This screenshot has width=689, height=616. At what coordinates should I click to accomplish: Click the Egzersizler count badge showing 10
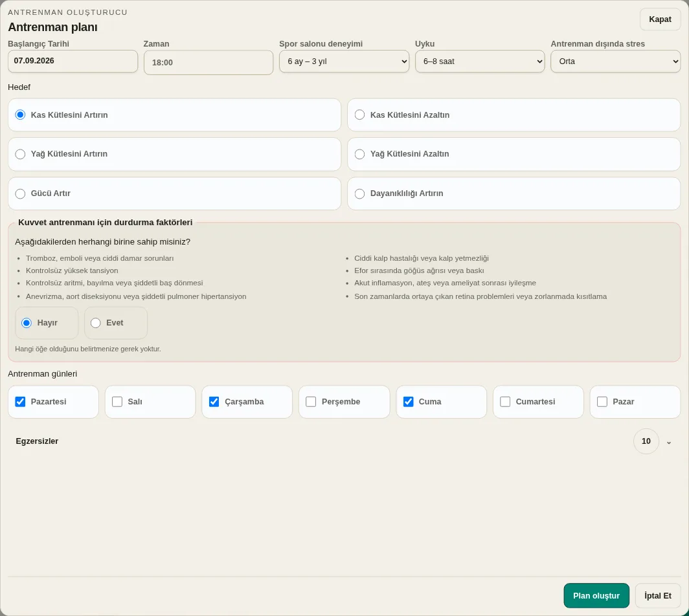click(x=646, y=441)
